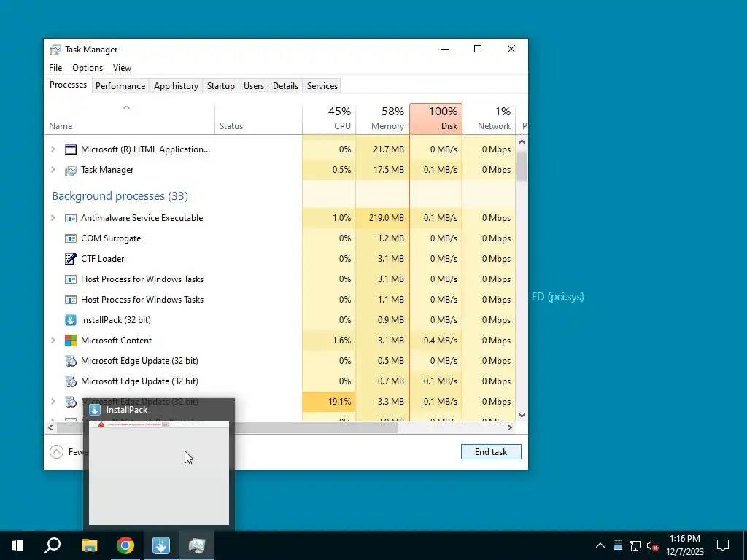Launch Google Chrome from the taskbar
The width and height of the screenshot is (747, 560).
click(x=125, y=545)
